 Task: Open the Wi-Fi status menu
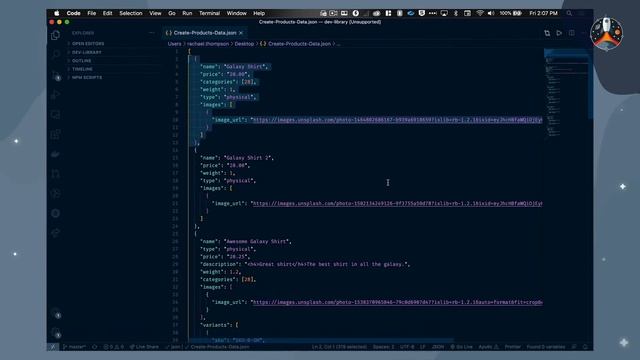480,13
